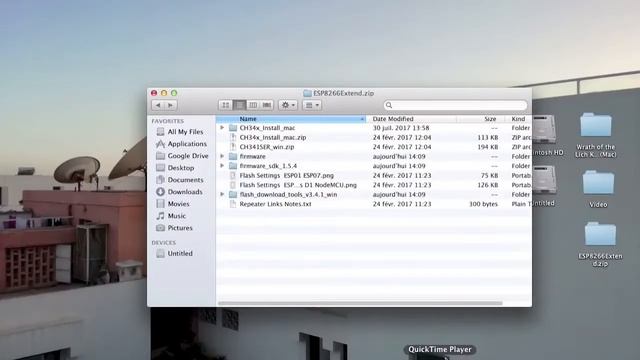
Task: Select firmware_sdk_1.5.4 folder row
Action: (373, 166)
